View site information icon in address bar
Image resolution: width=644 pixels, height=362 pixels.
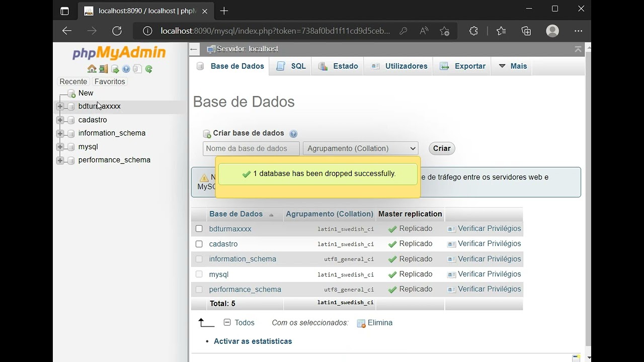pos(147,31)
